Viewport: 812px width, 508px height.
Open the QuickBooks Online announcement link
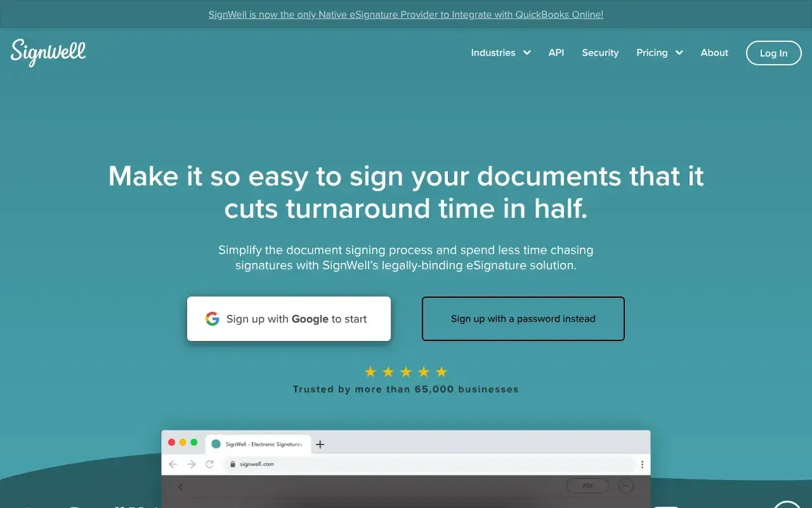405,14
